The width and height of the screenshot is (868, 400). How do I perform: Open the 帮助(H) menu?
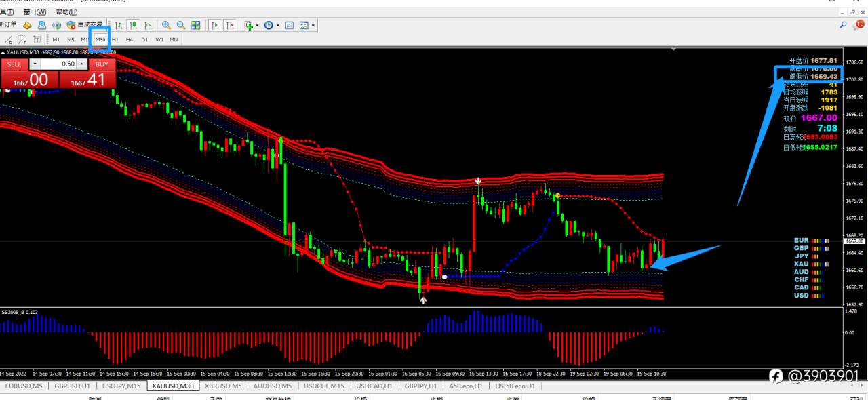66,12
